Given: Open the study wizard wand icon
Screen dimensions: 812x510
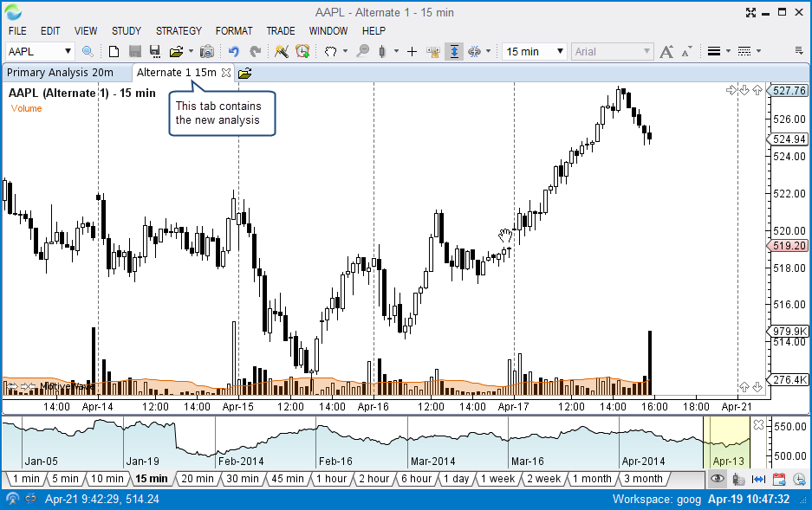Looking at the screenshot, I should [x=281, y=51].
